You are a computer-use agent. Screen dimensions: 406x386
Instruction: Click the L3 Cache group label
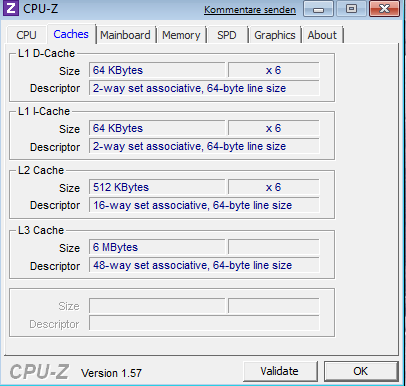(41, 230)
